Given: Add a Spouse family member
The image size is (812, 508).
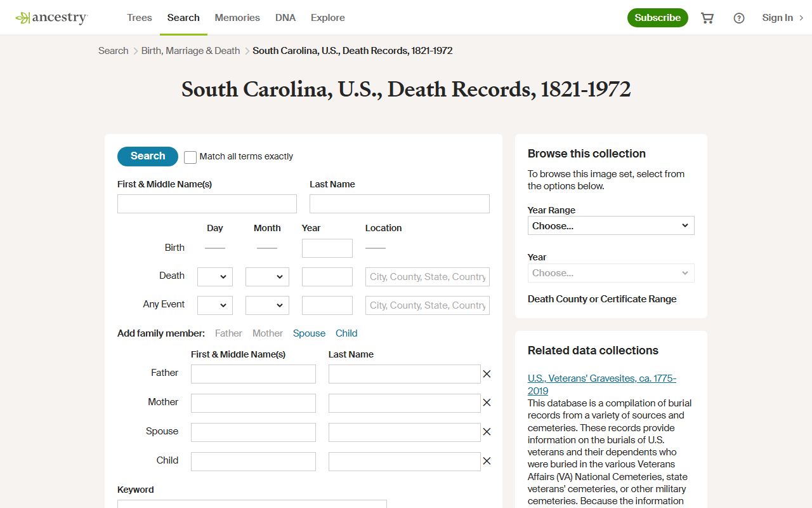Looking at the screenshot, I should click(x=309, y=333).
